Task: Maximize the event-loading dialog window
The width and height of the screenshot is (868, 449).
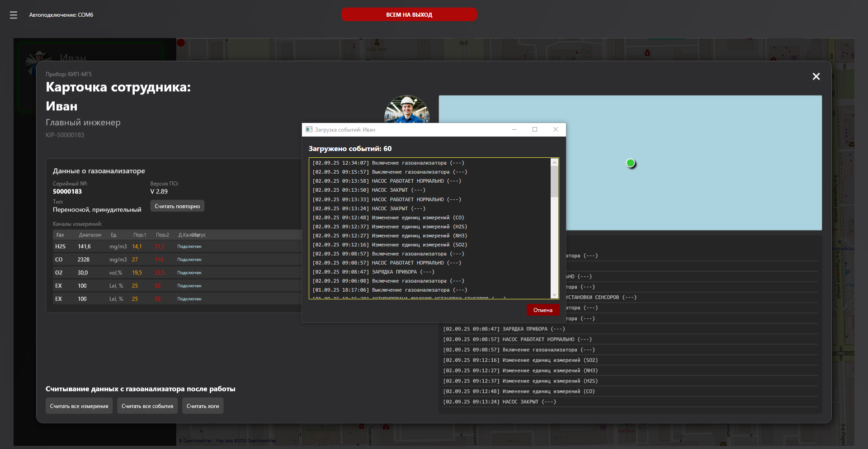Action: [x=535, y=130]
